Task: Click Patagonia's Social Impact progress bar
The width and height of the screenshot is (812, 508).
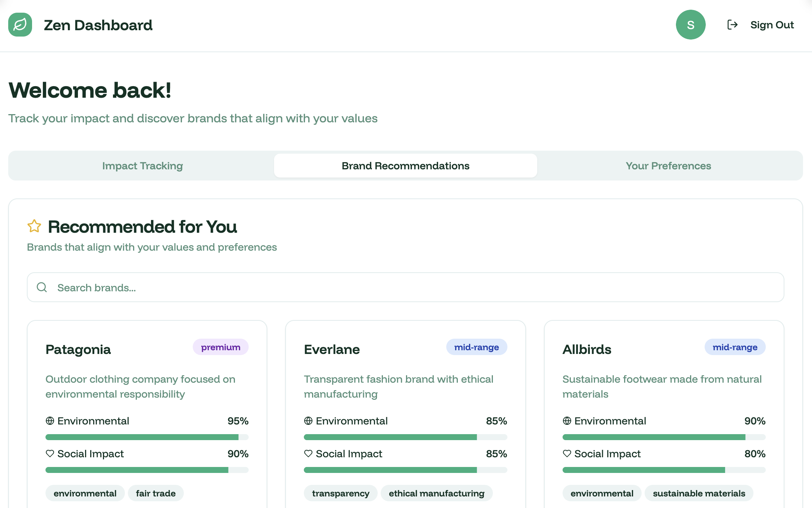Action: tap(147, 470)
